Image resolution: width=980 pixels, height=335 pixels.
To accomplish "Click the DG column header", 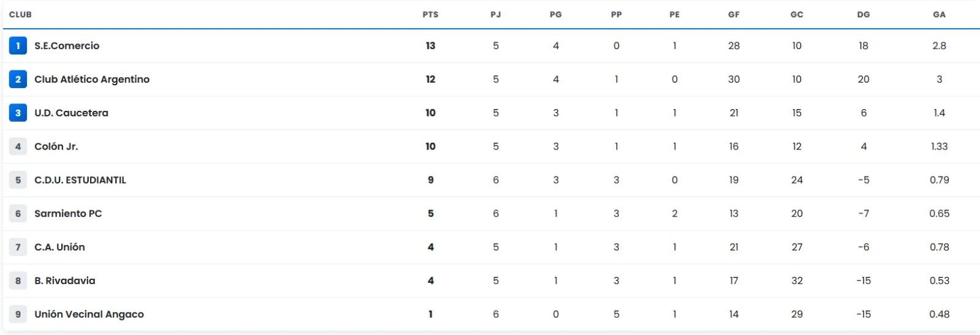I will (x=864, y=15).
